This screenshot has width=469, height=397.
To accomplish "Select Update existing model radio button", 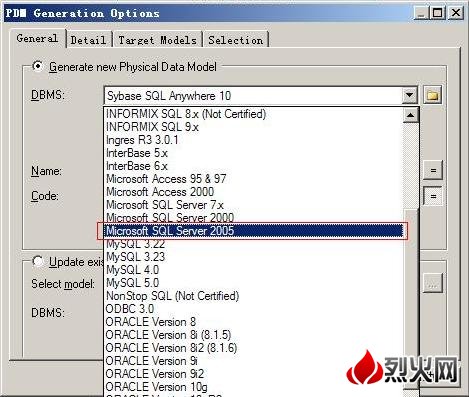I will coord(38,261).
